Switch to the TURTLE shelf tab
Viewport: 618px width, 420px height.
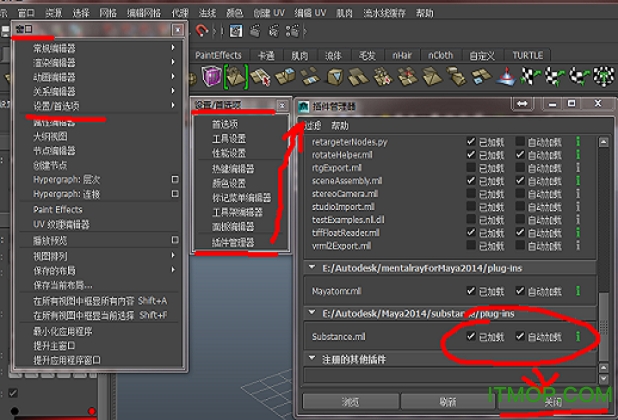click(528, 55)
